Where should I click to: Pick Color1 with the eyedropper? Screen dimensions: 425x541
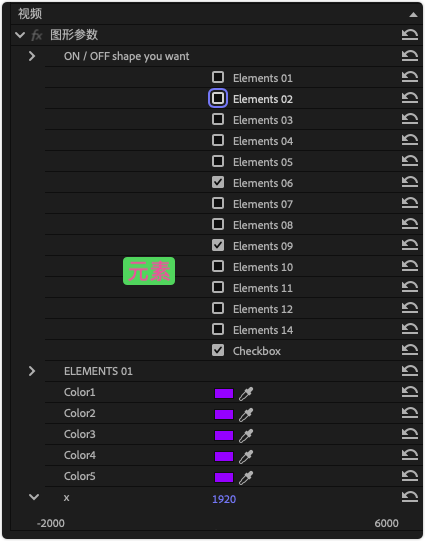[246, 393]
